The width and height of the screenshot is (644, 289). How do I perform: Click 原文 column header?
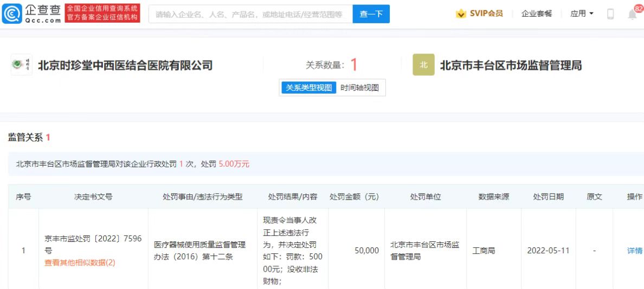click(x=594, y=197)
